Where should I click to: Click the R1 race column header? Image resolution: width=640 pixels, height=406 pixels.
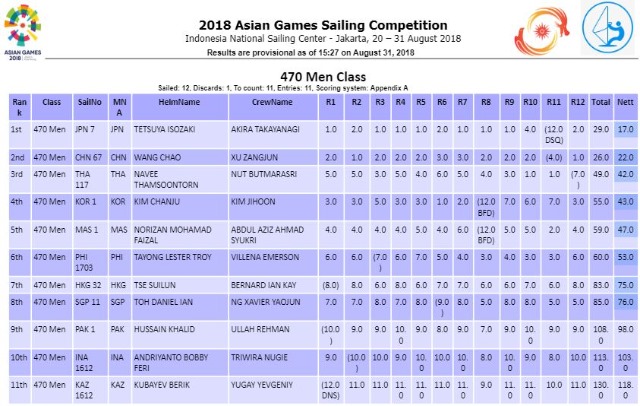(331, 103)
